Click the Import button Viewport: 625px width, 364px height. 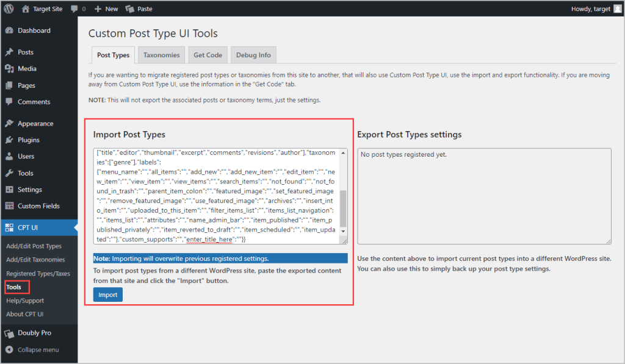click(107, 294)
